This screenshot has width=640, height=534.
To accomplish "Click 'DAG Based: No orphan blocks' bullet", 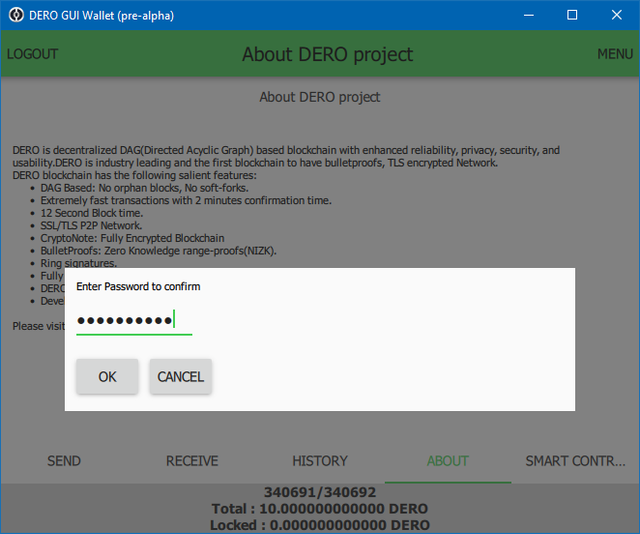I will click(x=144, y=188).
